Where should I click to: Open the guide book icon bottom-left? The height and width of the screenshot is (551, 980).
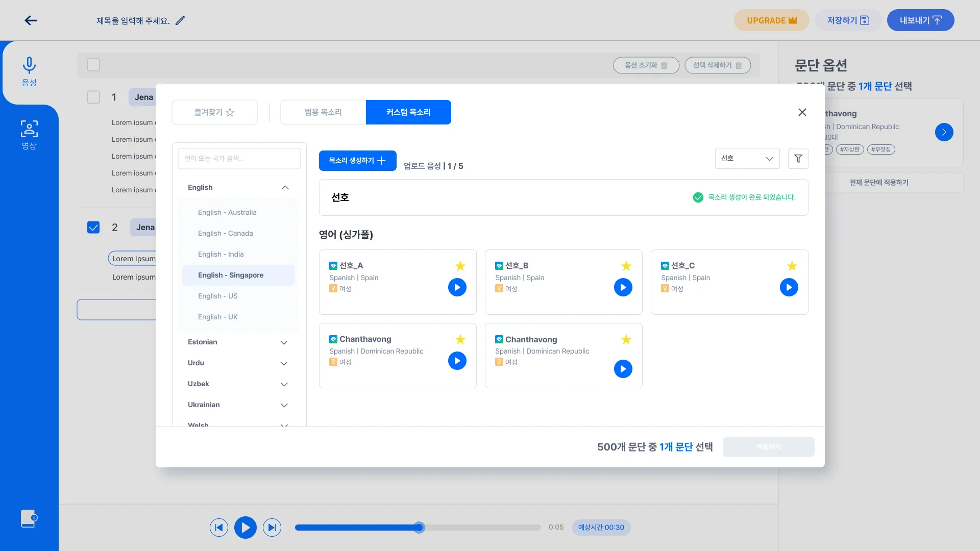[x=29, y=518]
